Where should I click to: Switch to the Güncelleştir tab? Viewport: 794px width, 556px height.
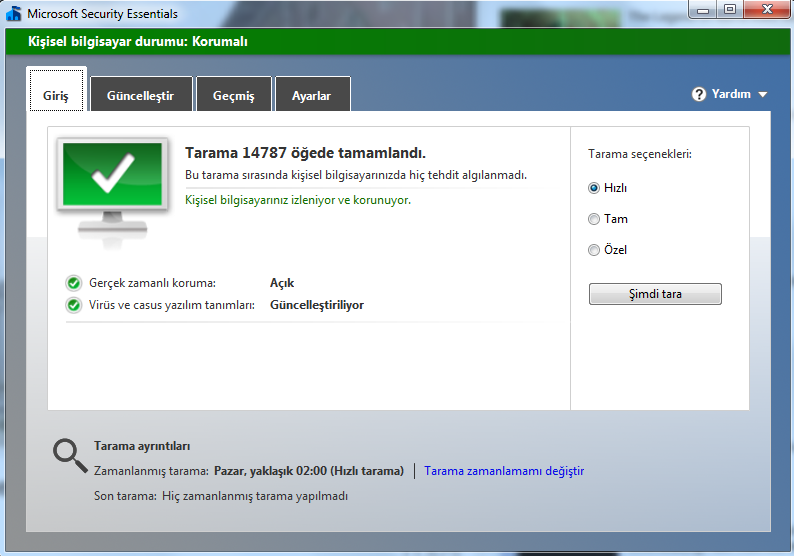(x=141, y=94)
